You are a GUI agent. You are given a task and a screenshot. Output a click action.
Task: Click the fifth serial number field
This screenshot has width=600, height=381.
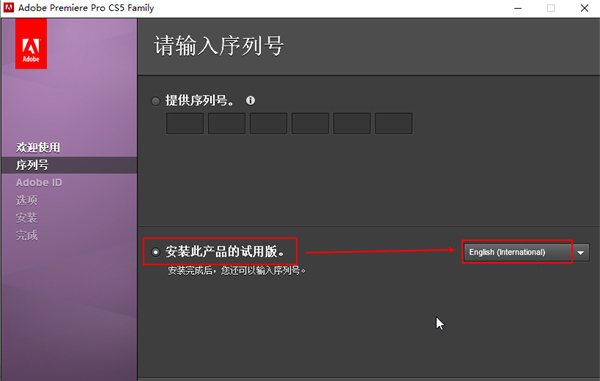[352, 123]
